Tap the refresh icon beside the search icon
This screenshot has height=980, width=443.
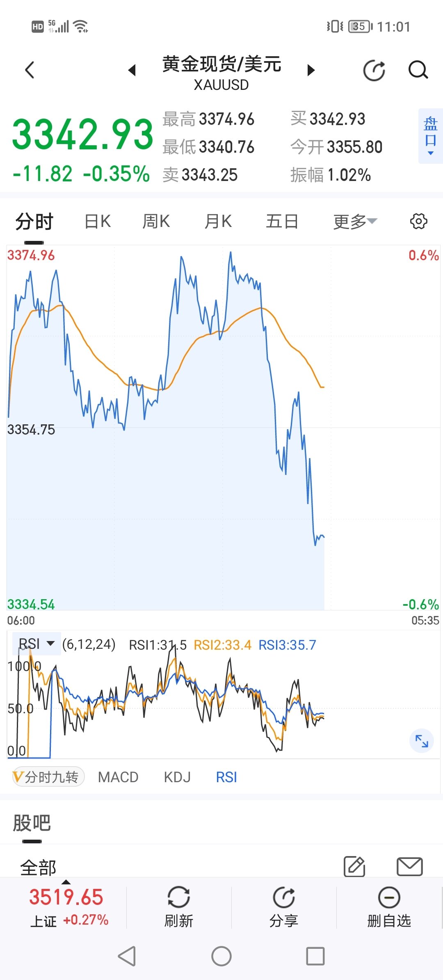pyautogui.click(x=374, y=70)
